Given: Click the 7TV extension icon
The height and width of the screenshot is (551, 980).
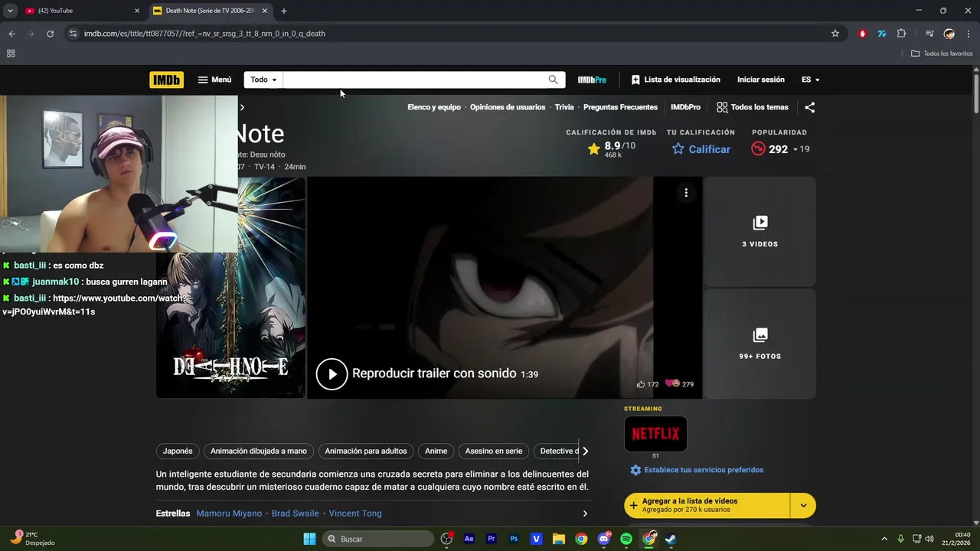Looking at the screenshot, I should (x=882, y=34).
